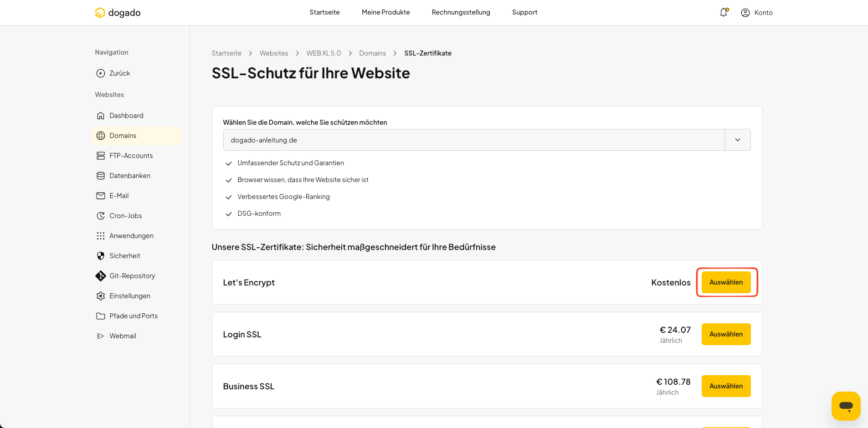Open FTP-Accounts label in the sidebar
The width and height of the screenshot is (868, 428).
[x=131, y=156]
